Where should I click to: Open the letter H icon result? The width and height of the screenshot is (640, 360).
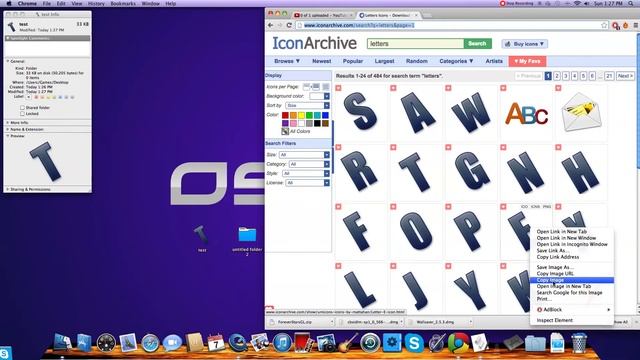click(580, 172)
